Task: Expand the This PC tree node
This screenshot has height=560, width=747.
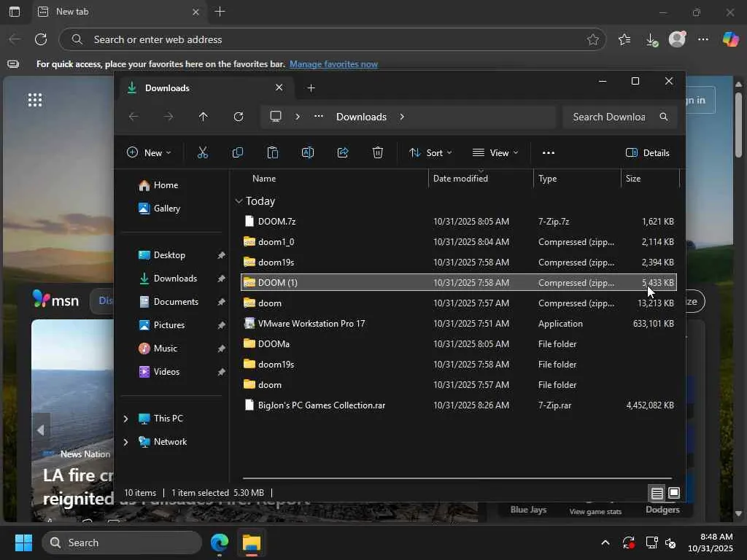Action: pyautogui.click(x=125, y=419)
